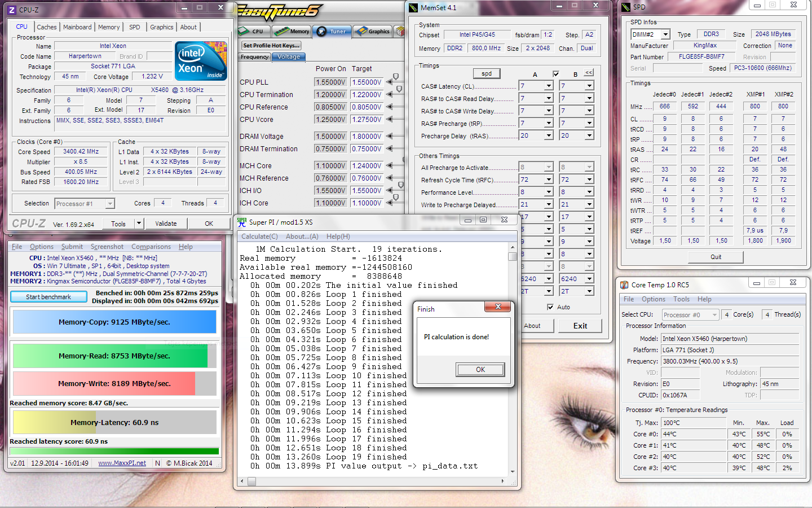Click the left arrow beside ICH I/O target
Image resolution: width=812 pixels, height=508 pixels.
(389, 191)
